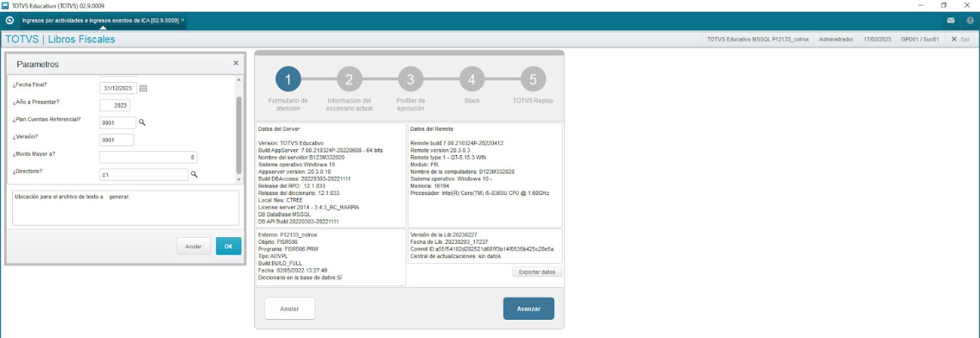Screen dimensions: 980x338
Task: Edit the Año a Presentar field
Action: point(115,106)
